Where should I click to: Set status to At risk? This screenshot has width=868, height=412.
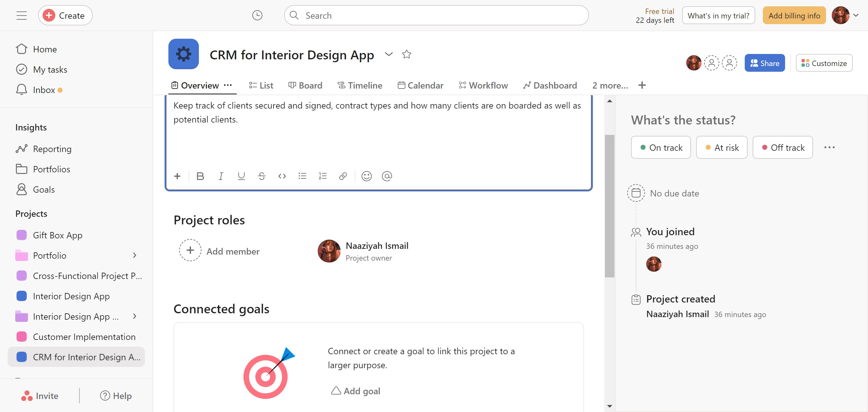click(x=722, y=147)
